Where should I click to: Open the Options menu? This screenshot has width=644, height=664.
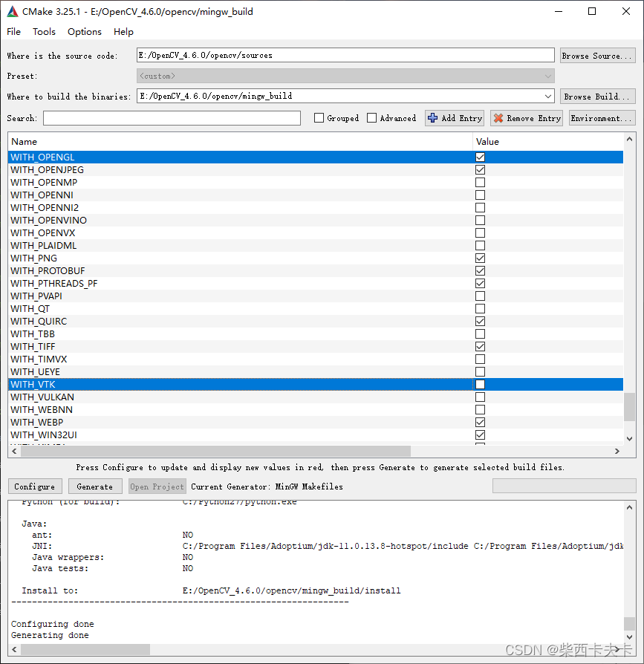tap(85, 32)
